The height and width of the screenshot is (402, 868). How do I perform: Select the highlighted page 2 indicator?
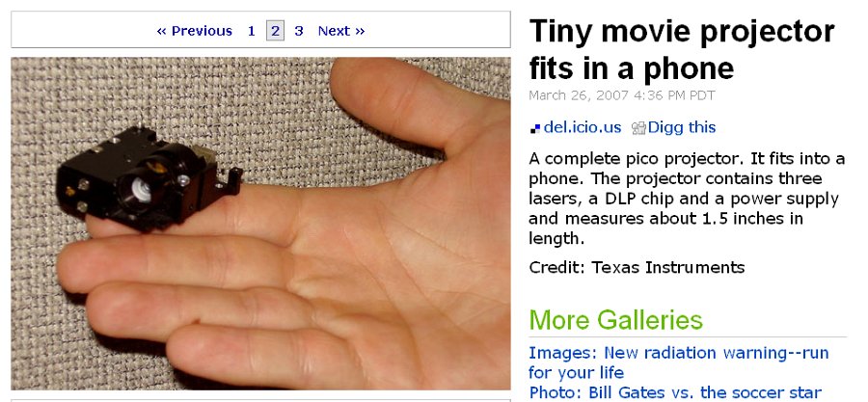point(275,31)
